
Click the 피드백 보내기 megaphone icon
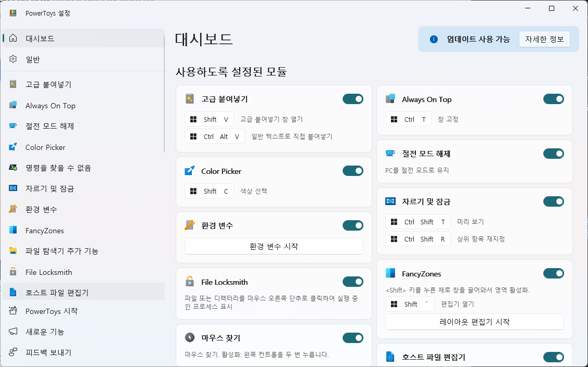point(12,352)
